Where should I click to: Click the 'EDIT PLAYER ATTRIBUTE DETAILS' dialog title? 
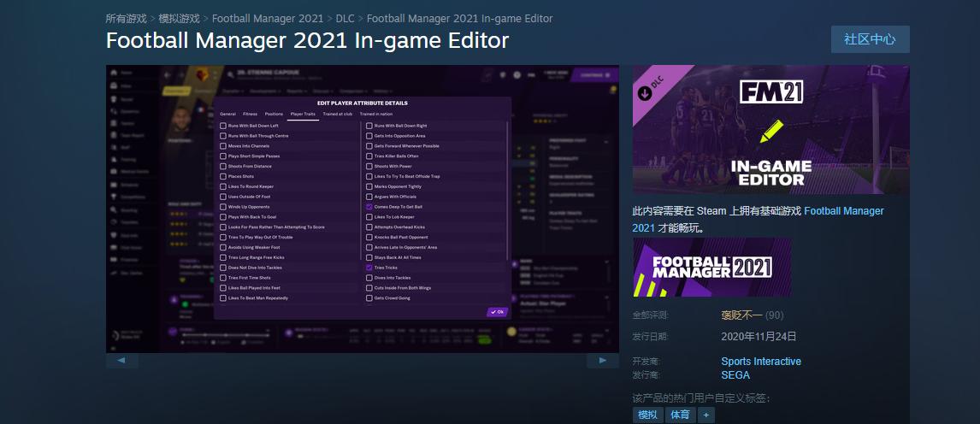pyautogui.click(x=363, y=103)
